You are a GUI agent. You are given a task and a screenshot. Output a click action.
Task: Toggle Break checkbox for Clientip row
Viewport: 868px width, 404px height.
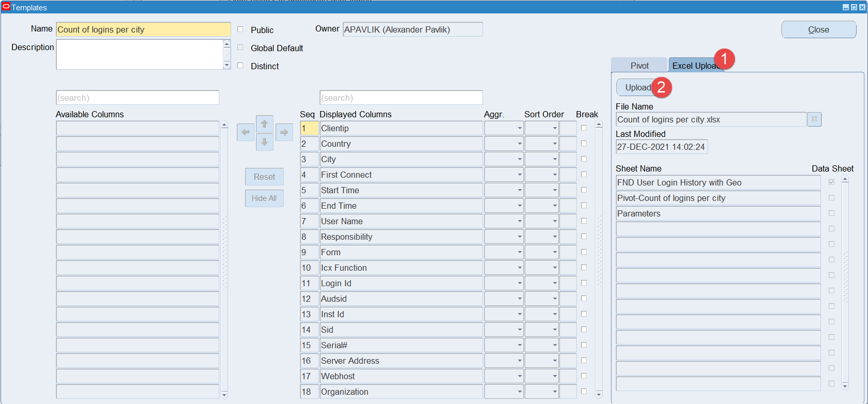(x=584, y=128)
